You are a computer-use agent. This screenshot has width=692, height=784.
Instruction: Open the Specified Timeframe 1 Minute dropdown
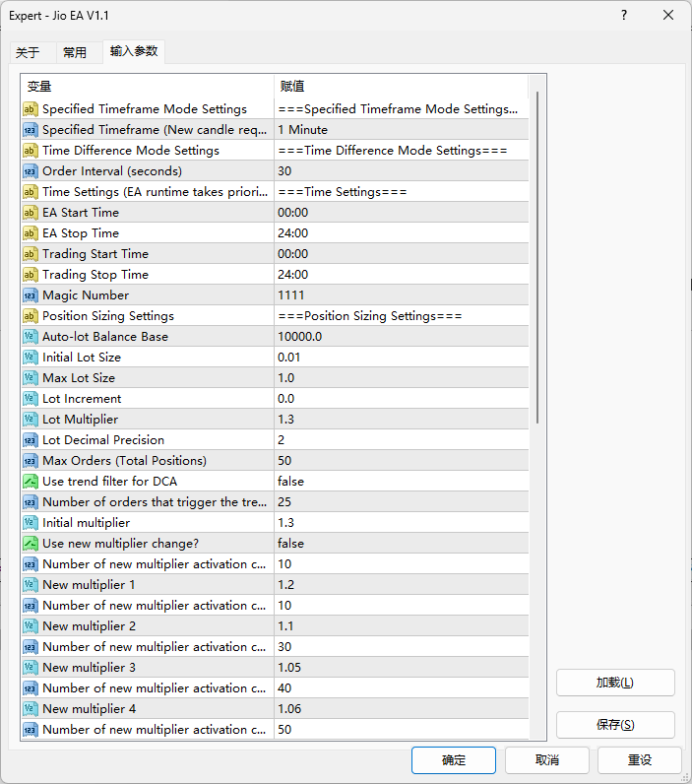(401, 130)
